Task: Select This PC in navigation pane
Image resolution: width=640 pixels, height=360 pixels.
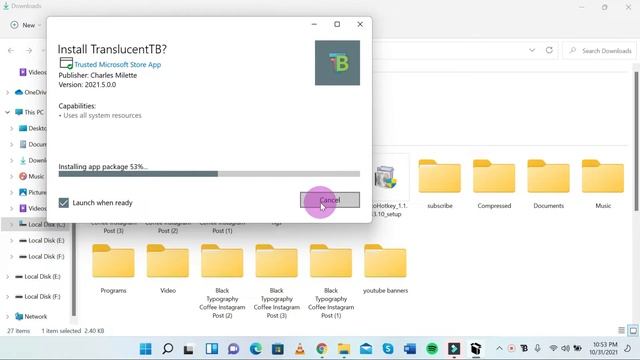Action: tap(29, 112)
